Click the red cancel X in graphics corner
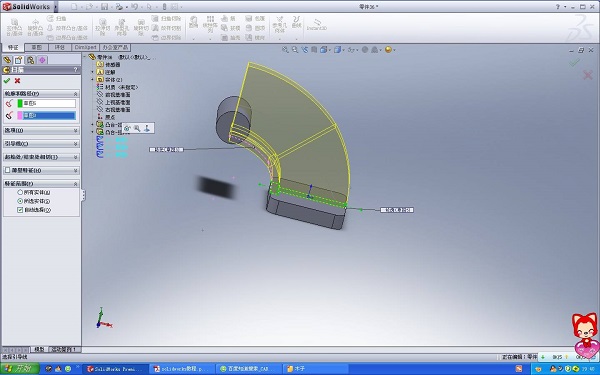Viewport: 600px width, 375px height. point(588,75)
